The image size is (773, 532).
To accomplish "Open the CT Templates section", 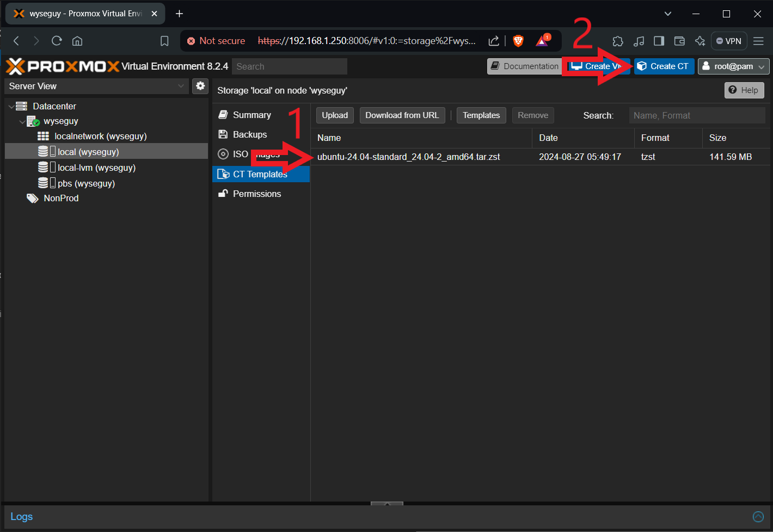I will pyautogui.click(x=261, y=174).
